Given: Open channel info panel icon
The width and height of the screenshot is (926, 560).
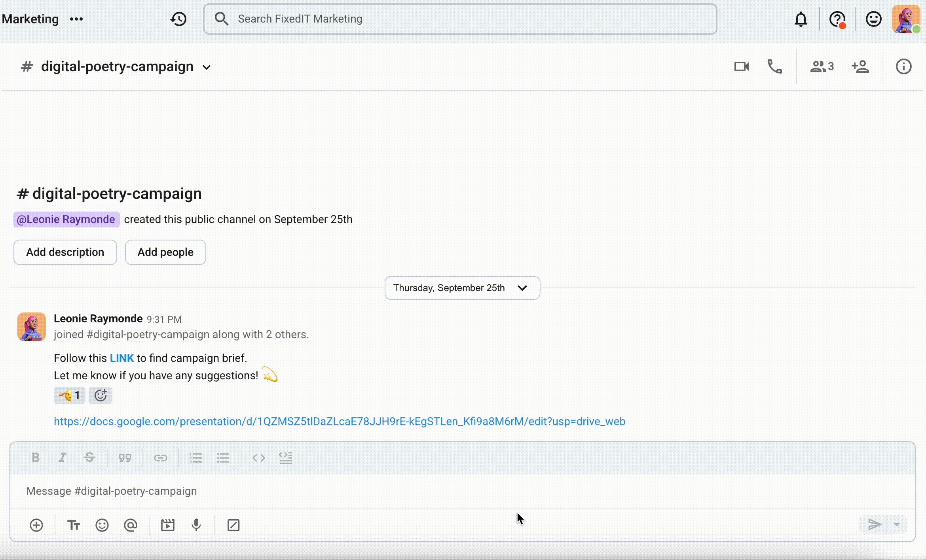Looking at the screenshot, I should point(903,66).
